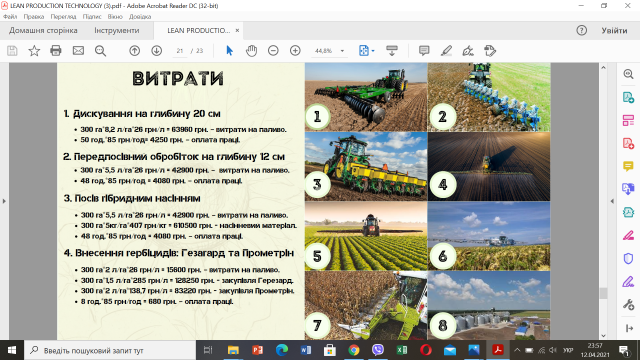
Task: Zoom out with minus icon
Action: (x=273, y=51)
